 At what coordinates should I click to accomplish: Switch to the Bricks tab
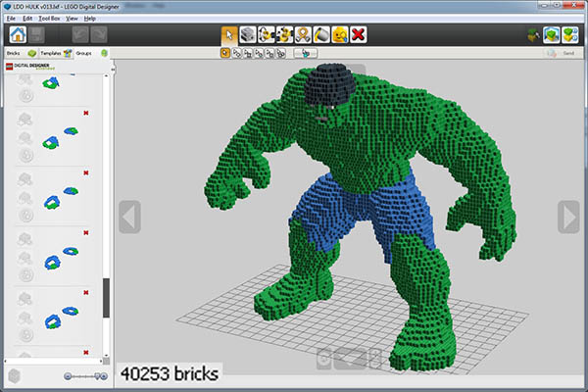pyautogui.click(x=14, y=53)
